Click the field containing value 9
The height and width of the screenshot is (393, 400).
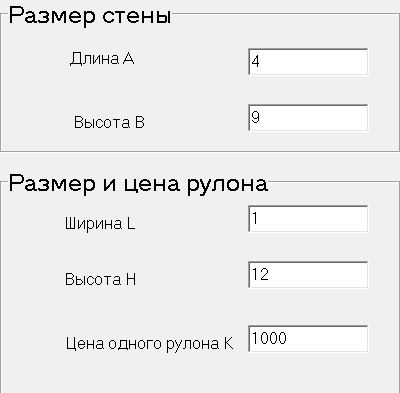pyautogui.click(x=308, y=118)
